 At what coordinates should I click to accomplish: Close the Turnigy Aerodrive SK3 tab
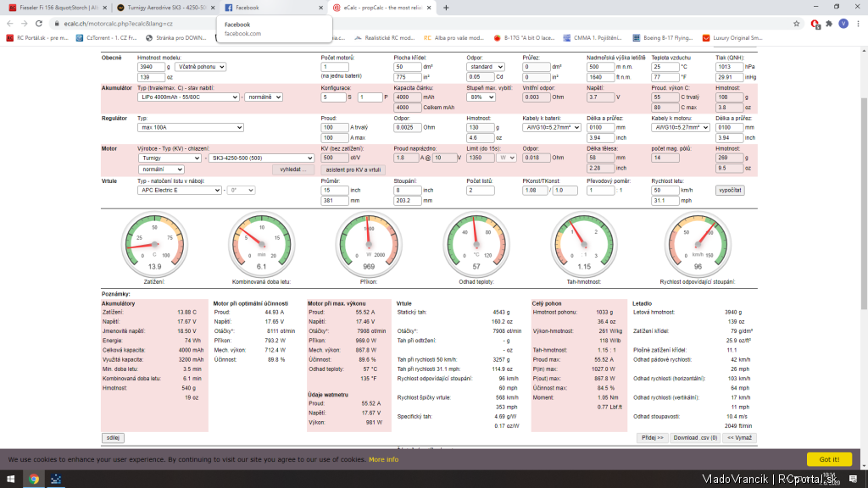click(212, 8)
